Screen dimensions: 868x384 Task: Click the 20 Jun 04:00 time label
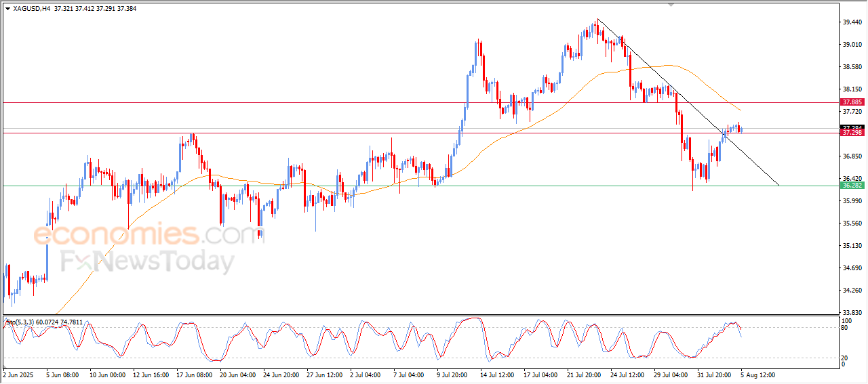(237, 374)
